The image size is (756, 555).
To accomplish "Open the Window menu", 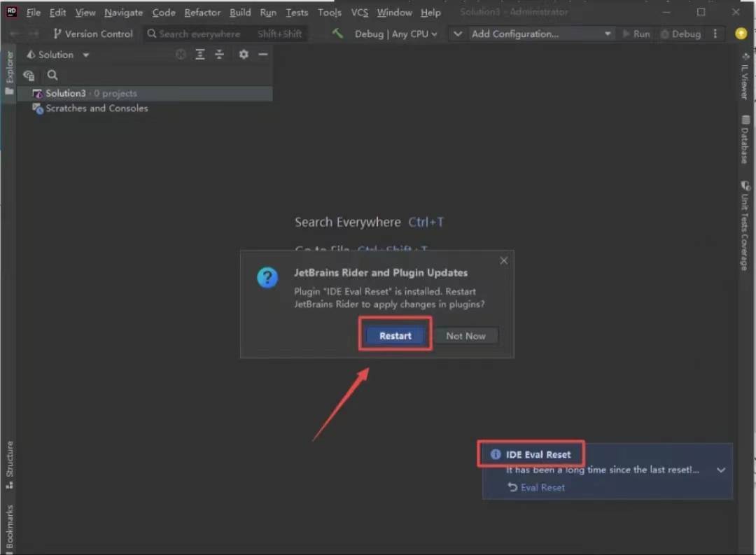I will point(394,13).
